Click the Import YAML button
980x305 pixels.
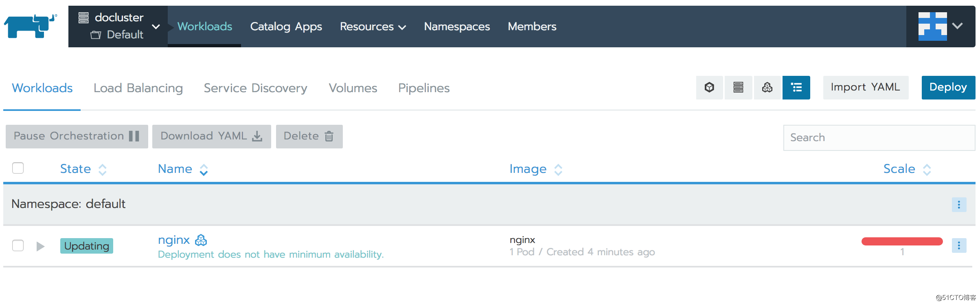866,87
